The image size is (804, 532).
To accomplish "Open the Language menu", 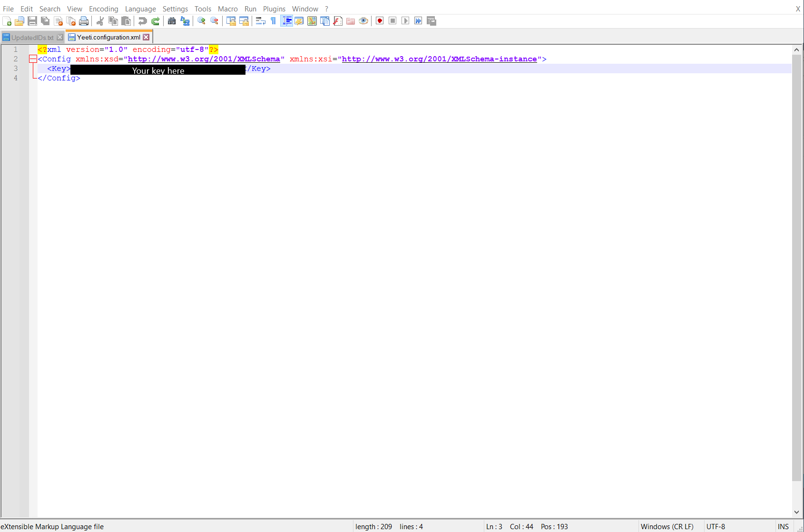I will tap(140, 9).
